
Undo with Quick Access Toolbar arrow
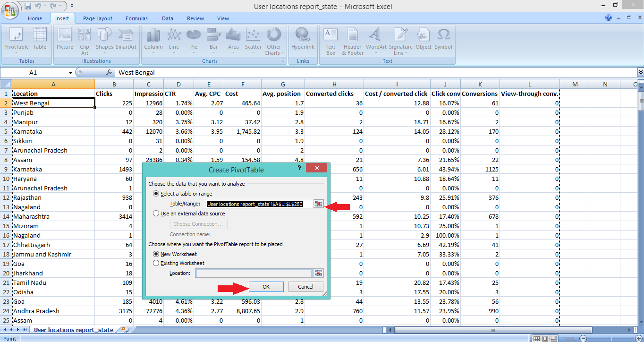pyautogui.click(x=39, y=6)
